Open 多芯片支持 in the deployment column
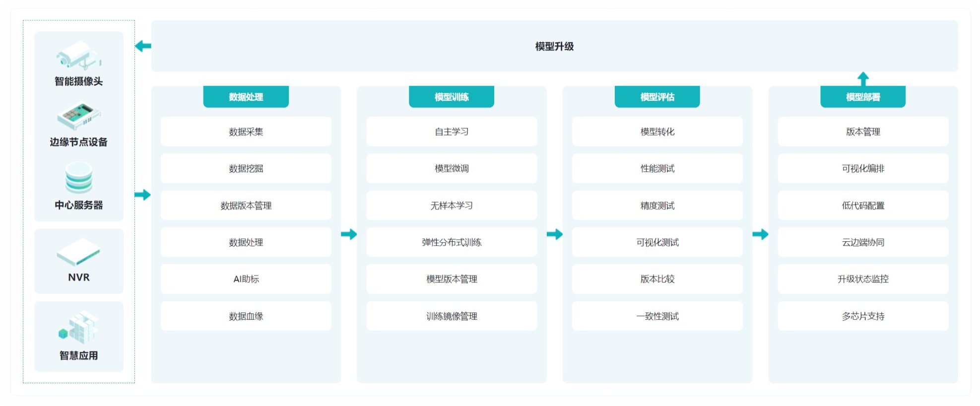980x406 pixels. [x=862, y=316]
